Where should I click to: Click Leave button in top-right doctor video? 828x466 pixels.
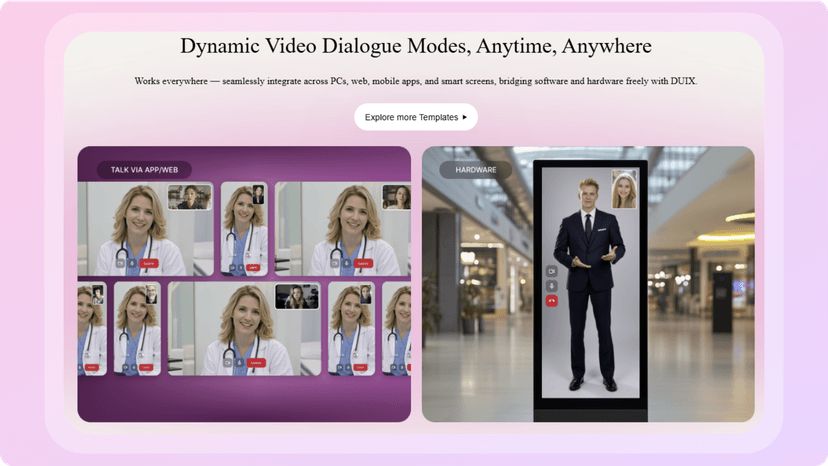coord(363,263)
